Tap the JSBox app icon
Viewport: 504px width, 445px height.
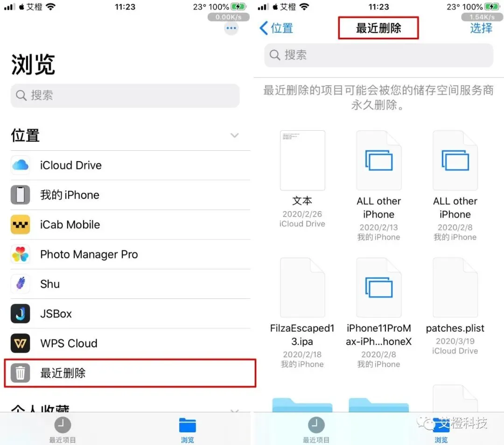(21, 313)
